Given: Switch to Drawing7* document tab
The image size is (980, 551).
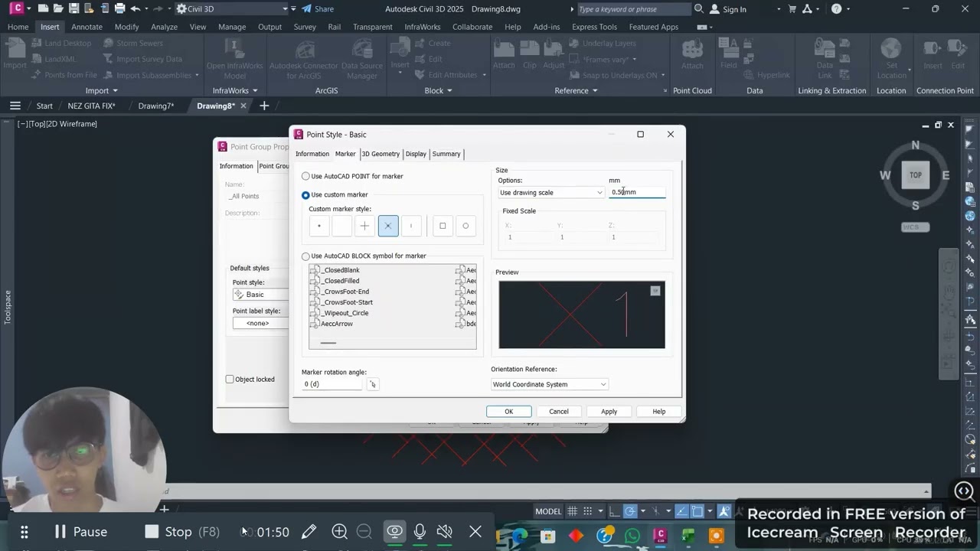Looking at the screenshot, I should 156,106.
